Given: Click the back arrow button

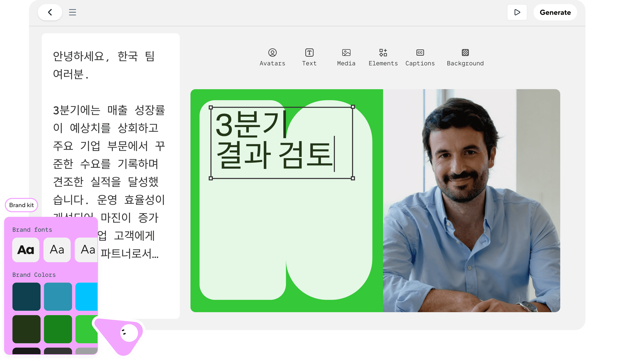Looking at the screenshot, I should coord(50,12).
